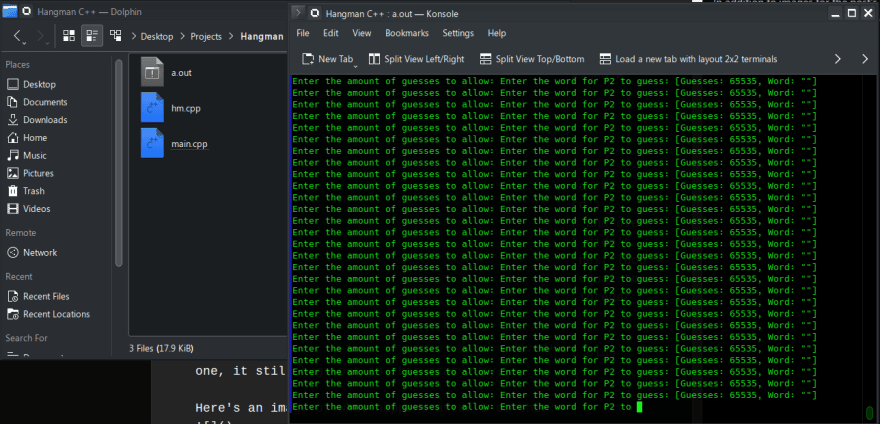Click a.out file name label
Screen dimensions: 880x424
coord(181,73)
